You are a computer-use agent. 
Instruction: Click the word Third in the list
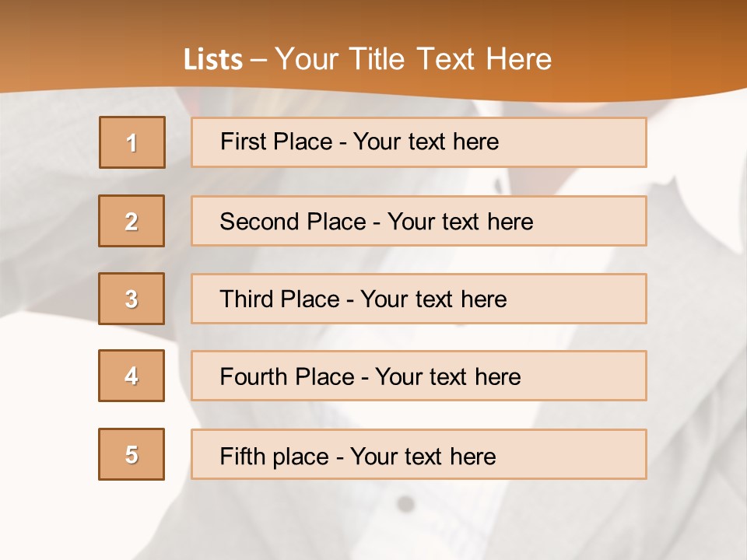tap(246, 299)
